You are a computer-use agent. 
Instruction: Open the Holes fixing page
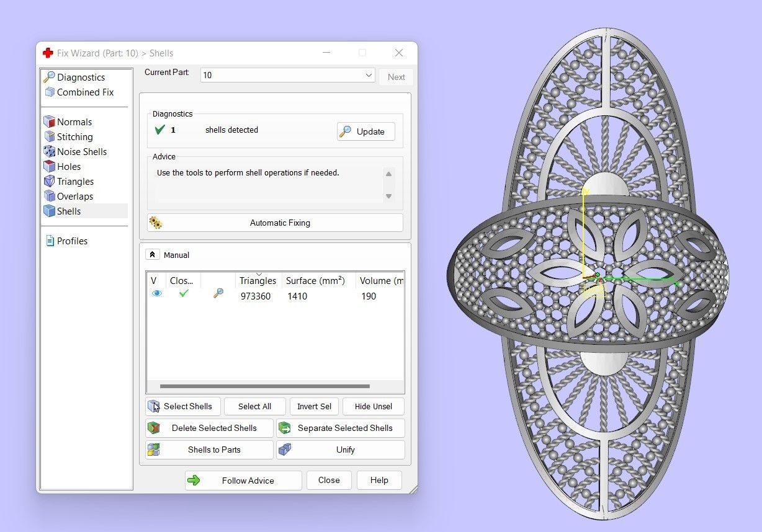click(x=68, y=167)
